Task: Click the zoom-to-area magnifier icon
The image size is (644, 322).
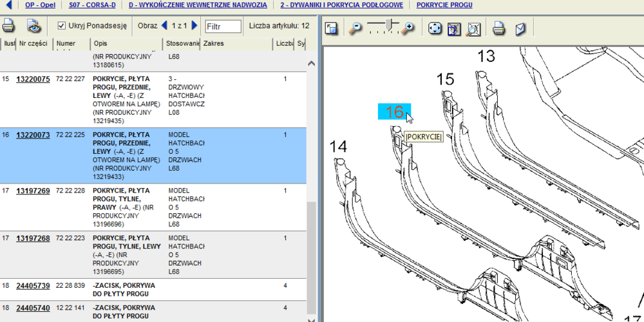Action: 473,28
